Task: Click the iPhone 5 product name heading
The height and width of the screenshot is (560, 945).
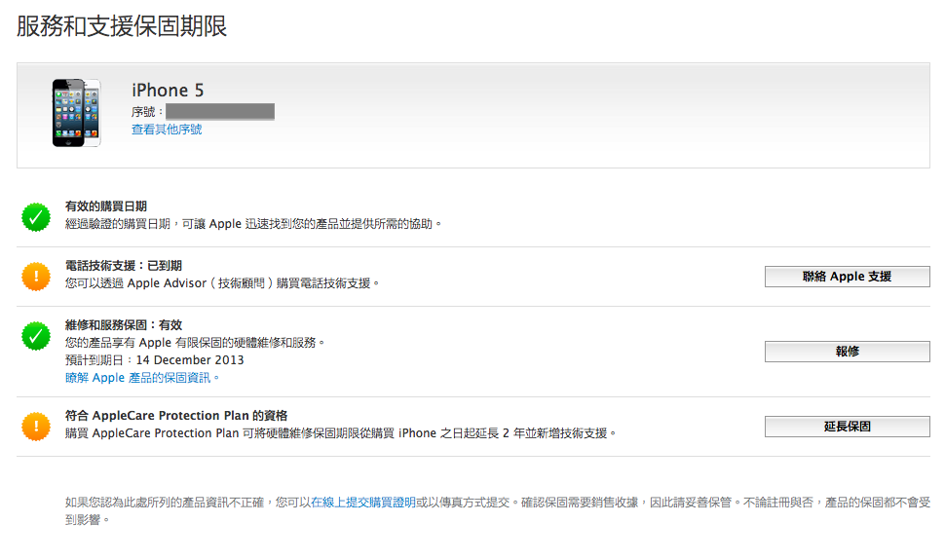Action: tap(168, 91)
